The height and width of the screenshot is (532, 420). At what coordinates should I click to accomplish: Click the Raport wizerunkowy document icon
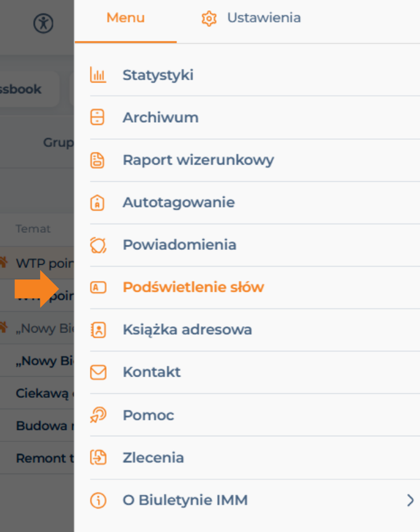[97, 160]
